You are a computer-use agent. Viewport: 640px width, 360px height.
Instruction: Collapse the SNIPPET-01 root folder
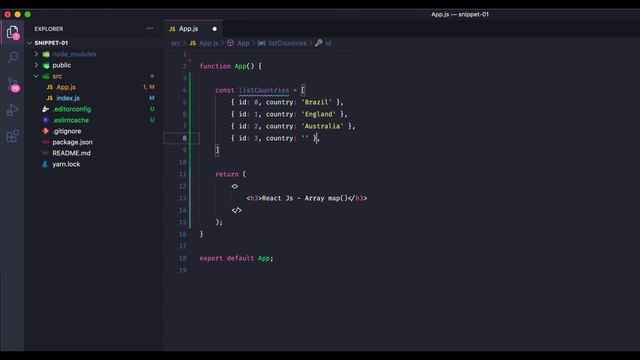(x=29, y=43)
